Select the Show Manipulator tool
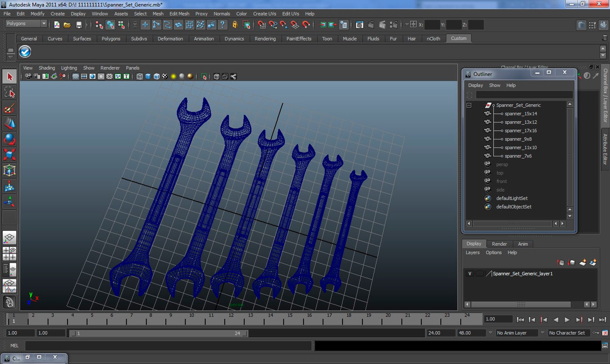 pyautogui.click(x=9, y=202)
